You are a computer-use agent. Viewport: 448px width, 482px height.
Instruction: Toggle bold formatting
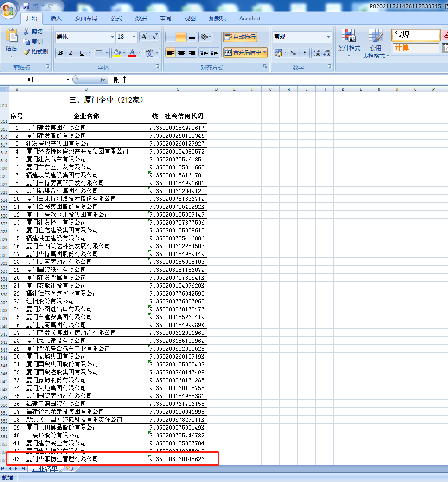pyautogui.click(x=61, y=53)
